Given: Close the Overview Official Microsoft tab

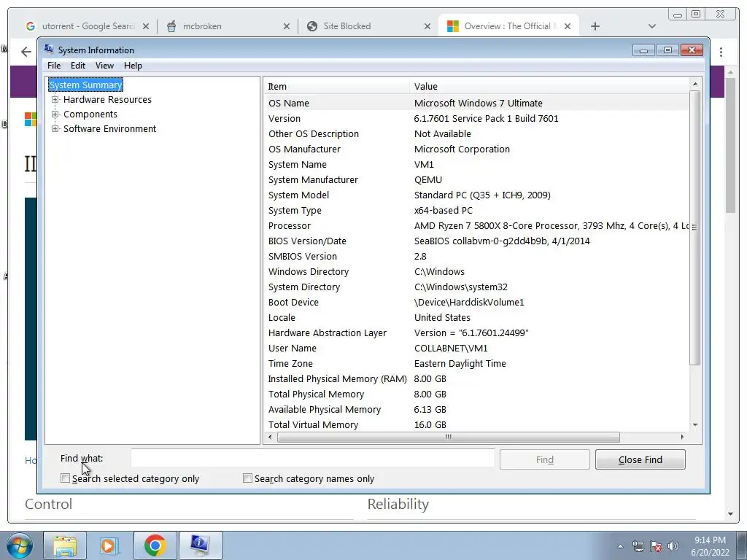Looking at the screenshot, I should [568, 26].
